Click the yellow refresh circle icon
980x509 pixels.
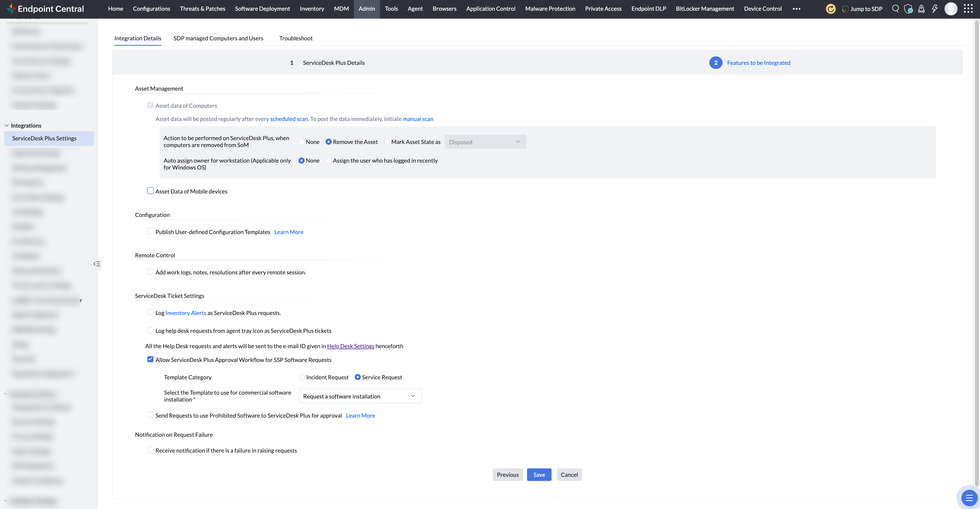coord(830,9)
